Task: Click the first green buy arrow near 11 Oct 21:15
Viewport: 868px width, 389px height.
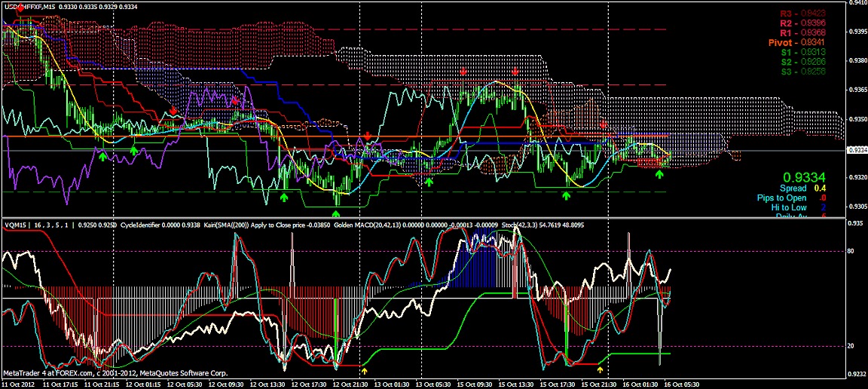Action: [x=102, y=157]
